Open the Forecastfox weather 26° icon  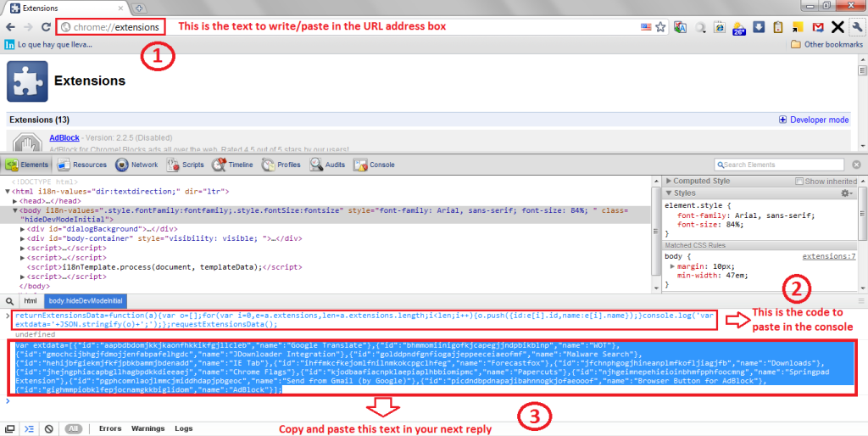739,28
